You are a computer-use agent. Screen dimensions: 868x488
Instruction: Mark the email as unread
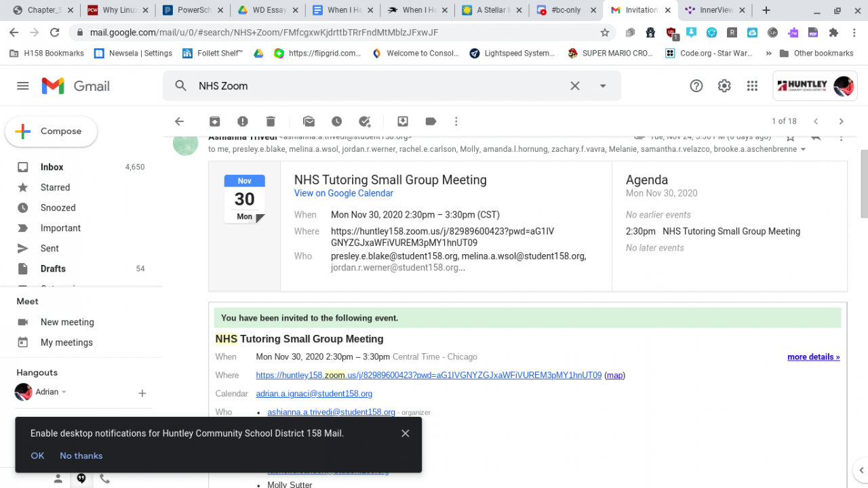(309, 121)
